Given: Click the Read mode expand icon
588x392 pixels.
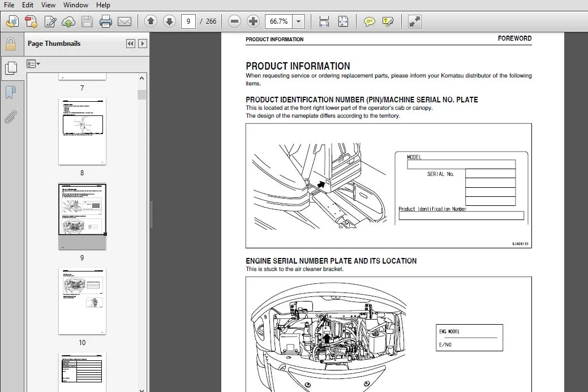Looking at the screenshot, I should (414, 21).
